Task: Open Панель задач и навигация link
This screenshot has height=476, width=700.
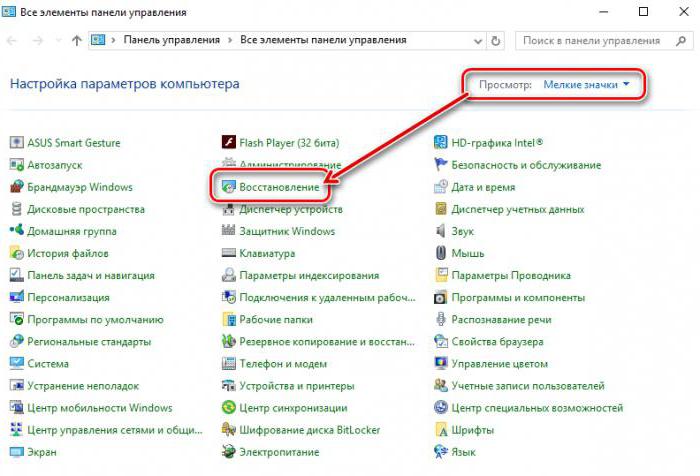Action: (91, 275)
